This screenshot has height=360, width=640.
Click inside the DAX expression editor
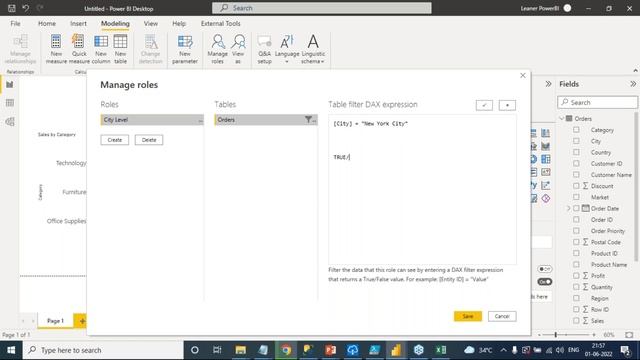(422, 189)
